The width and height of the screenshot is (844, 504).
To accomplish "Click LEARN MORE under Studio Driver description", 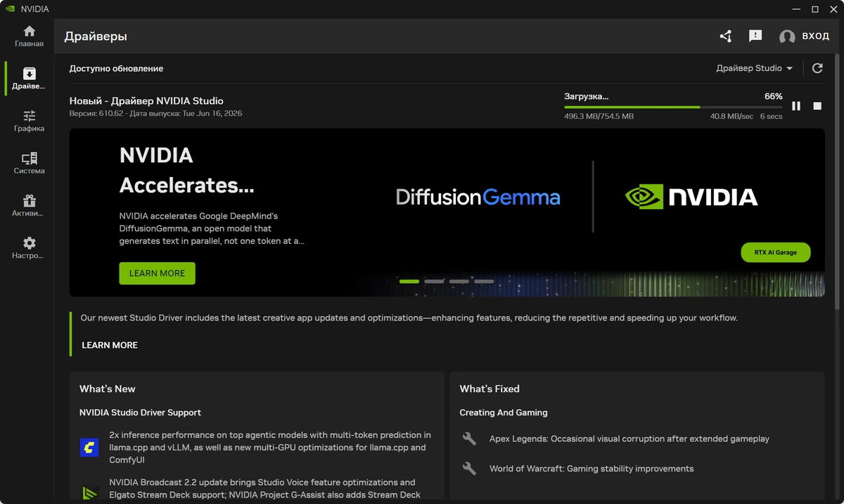I will click(110, 345).
